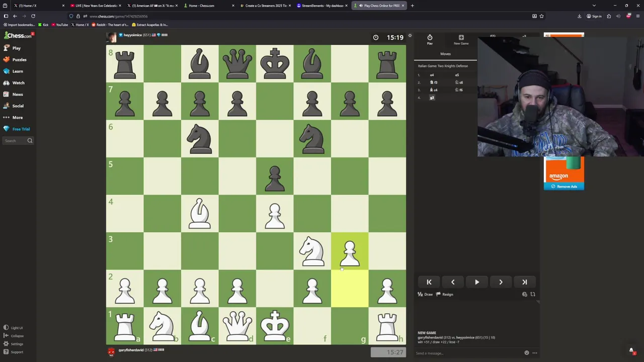Expand the More menu in the sidebar
The width and height of the screenshot is (644, 362).
tap(13, 118)
